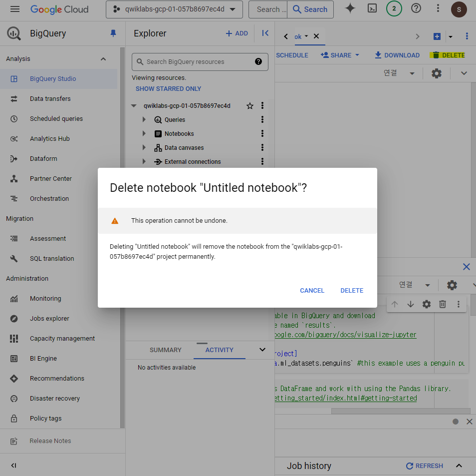Open tab bar three-dot overflow menu

[467, 36]
